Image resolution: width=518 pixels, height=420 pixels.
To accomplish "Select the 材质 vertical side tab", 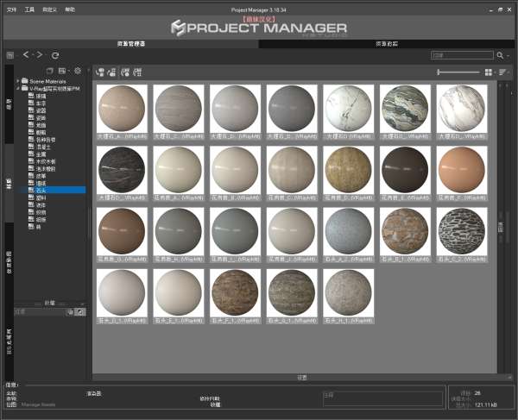I will 9,184.
